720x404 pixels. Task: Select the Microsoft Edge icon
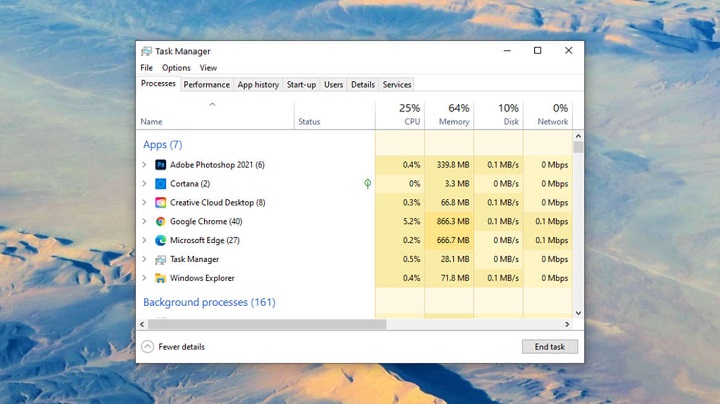pos(160,241)
